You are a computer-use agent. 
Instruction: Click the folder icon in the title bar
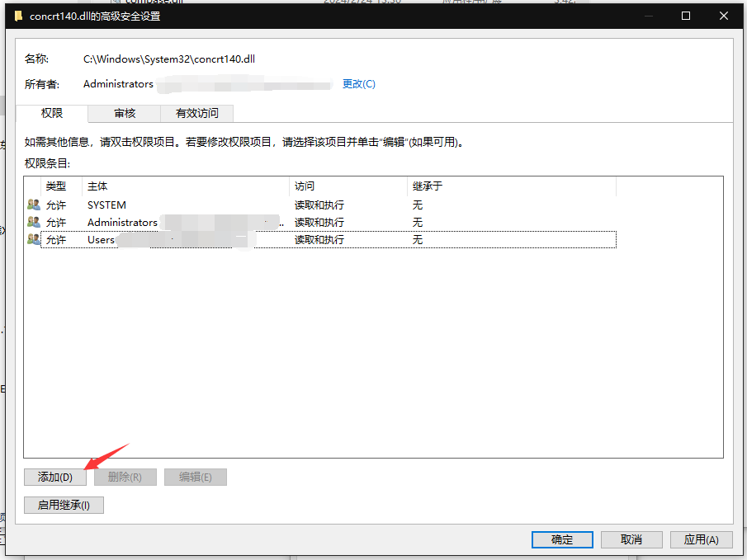pos(19,16)
